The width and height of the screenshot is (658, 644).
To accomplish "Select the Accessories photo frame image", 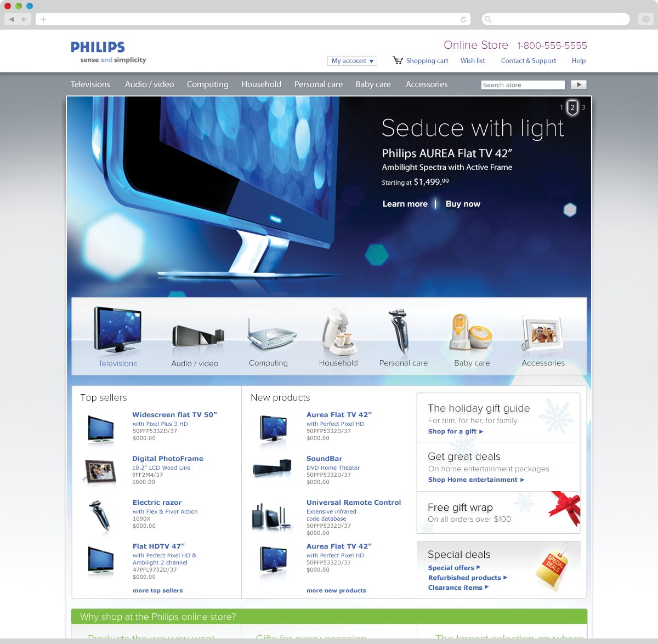I will pos(542,334).
